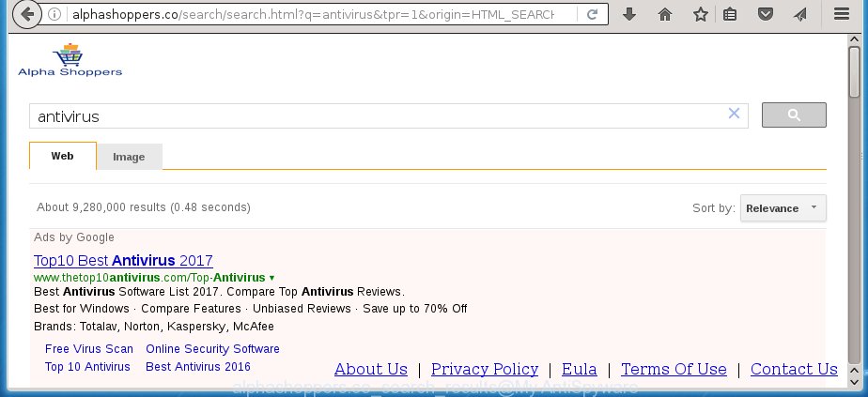Open the Top 10 Antivirus sitelink
The height and width of the screenshot is (397, 868).
[x=87, y=367]
